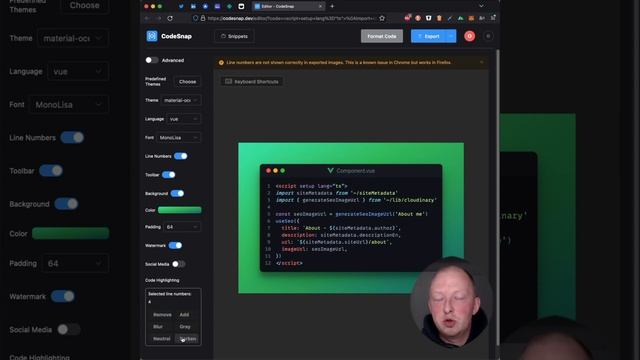Click the codesnap.dev address bar
Image resolution: width=640 pixels, height=360 pixels.
coord(291,18)
